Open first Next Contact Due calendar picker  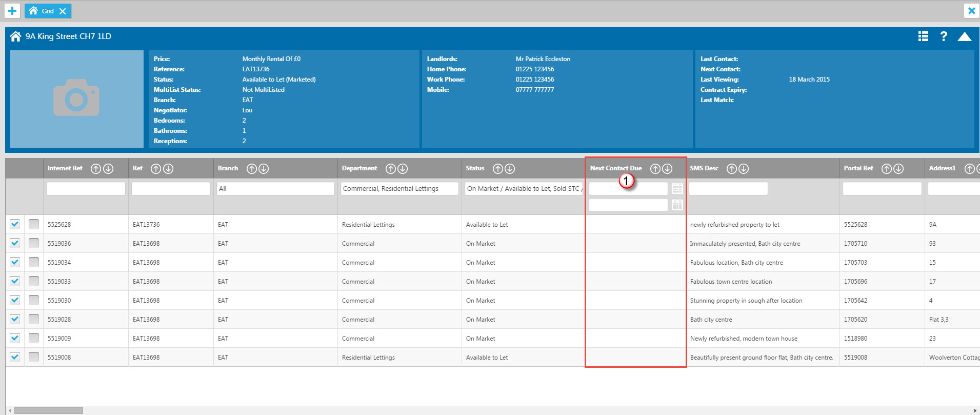[x=677, y=189]
